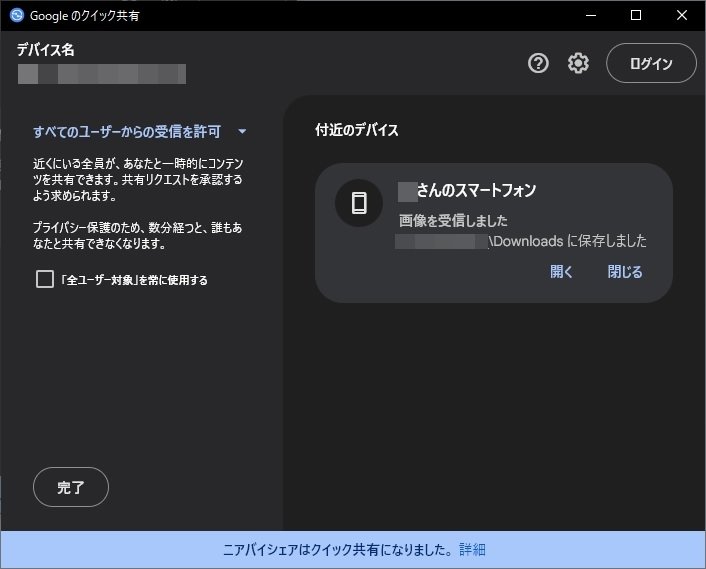The image size is (706, 569).
Task: Click the blurred device name field
Action: tap(102, 74)
